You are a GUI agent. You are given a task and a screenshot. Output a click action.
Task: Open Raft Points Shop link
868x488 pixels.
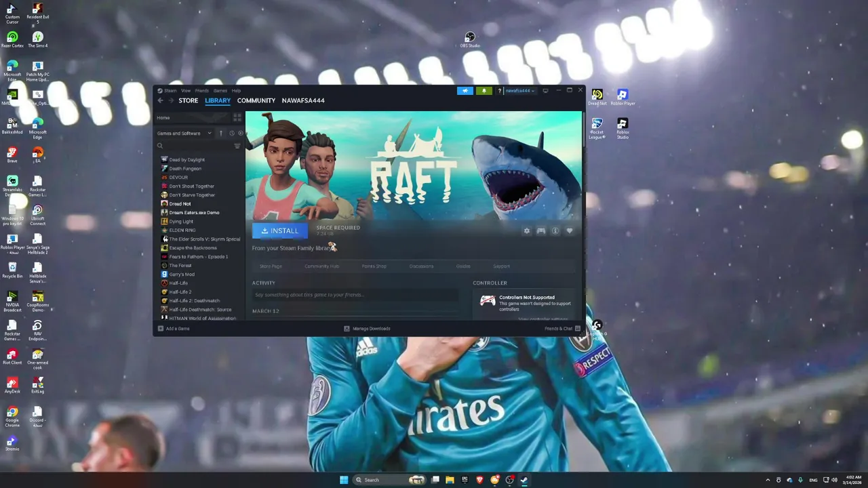[374, 266]
